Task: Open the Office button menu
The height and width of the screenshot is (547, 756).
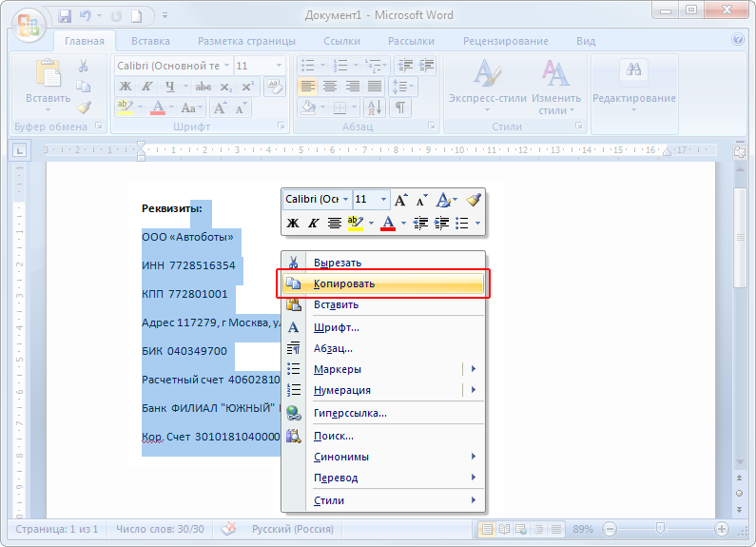Action: (28, 24)
